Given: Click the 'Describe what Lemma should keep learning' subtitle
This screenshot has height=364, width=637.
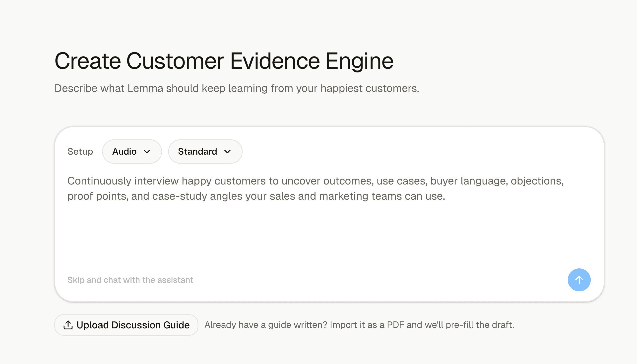Looking at the screenshot, I should (237, 88).
